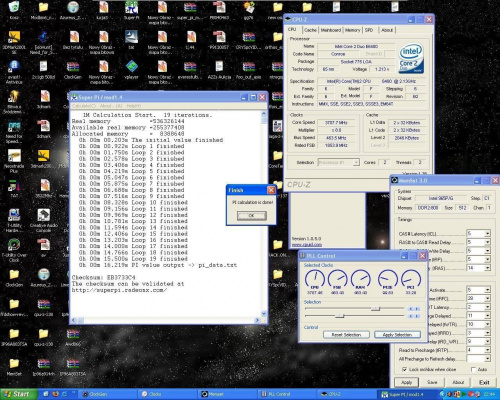Open the avast! Antivirus desktop shortcut
This screenshot has width=500, height=400.
coord(14,71)
